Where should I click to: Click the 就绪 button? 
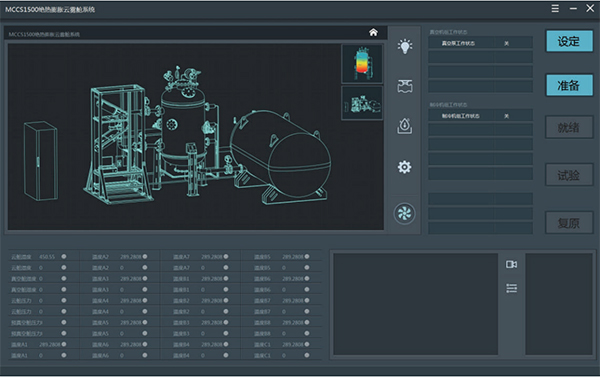tap(569, 127)
